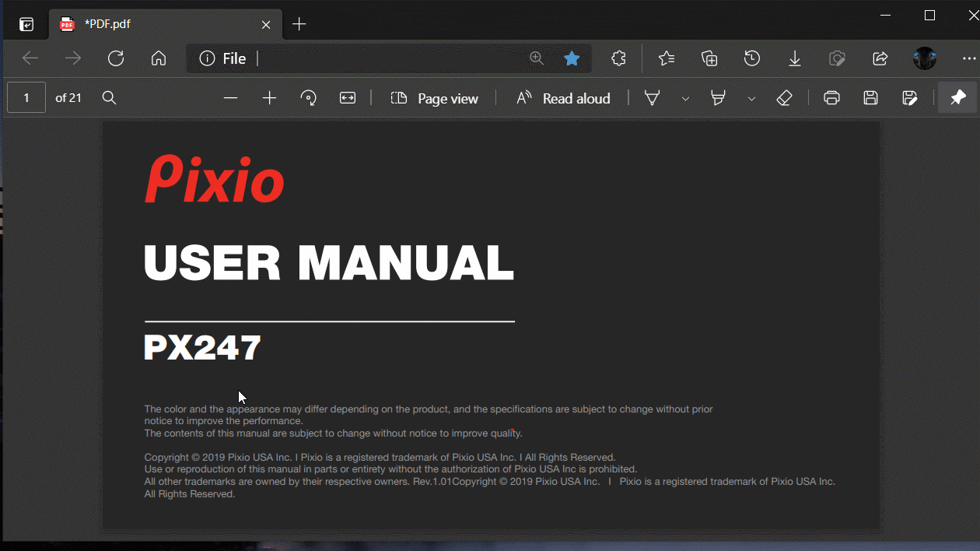Start Read aloud narration
The width and height of the screenshot is (980, 551).
click(x=563, y=98)
